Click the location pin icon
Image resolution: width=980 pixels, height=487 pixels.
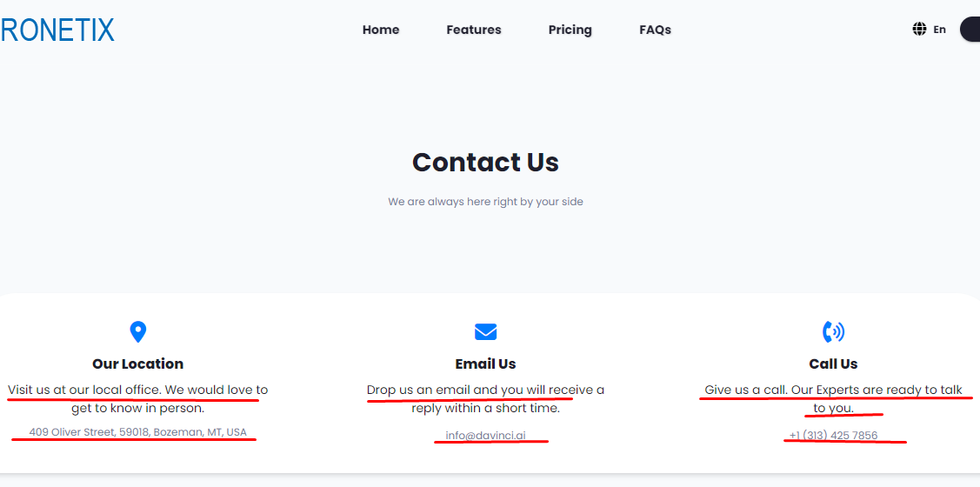point(137,331)
